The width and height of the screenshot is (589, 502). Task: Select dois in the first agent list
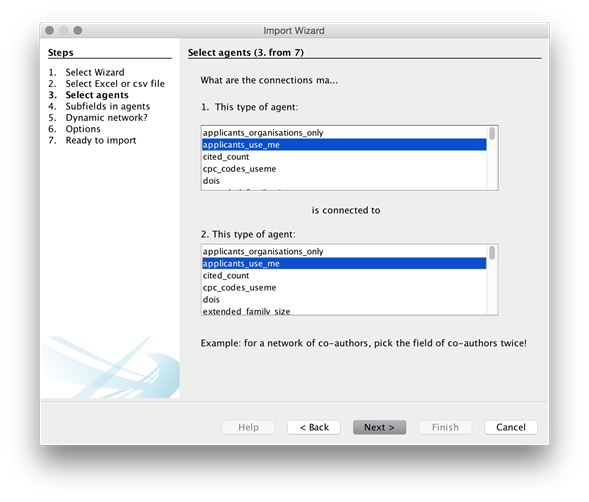click(344, 181)
